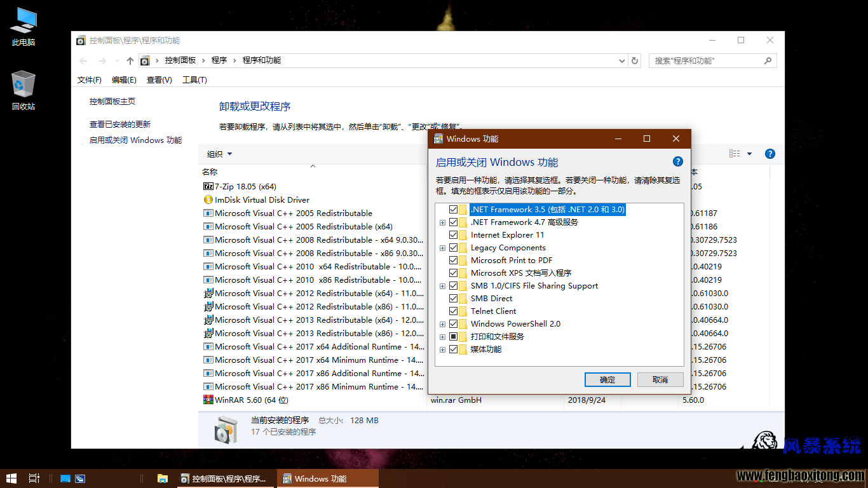The image size is (868, 488).
Task: Select the ImDisk Virtual Disk Driver icon
Action: 208,200
